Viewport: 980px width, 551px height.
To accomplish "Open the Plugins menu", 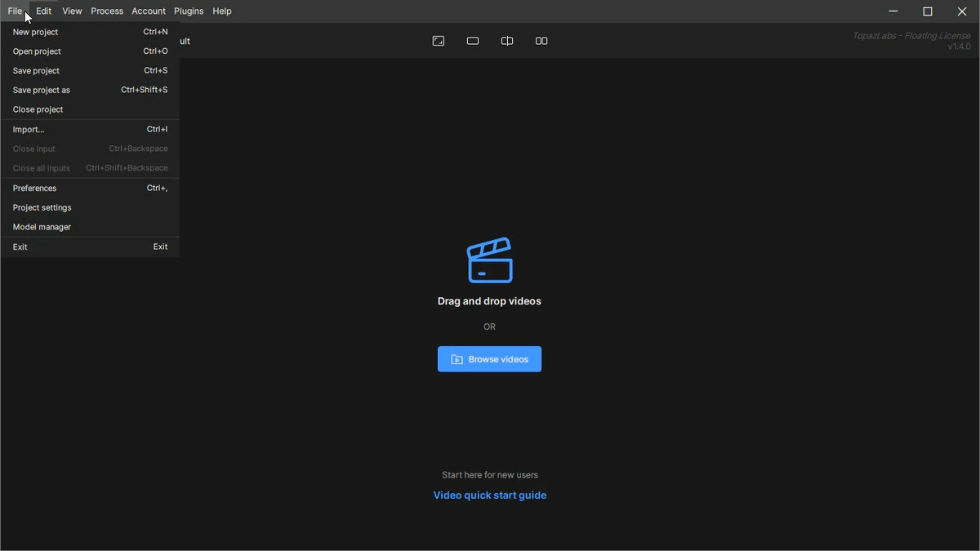I will [x=189, y=11].
